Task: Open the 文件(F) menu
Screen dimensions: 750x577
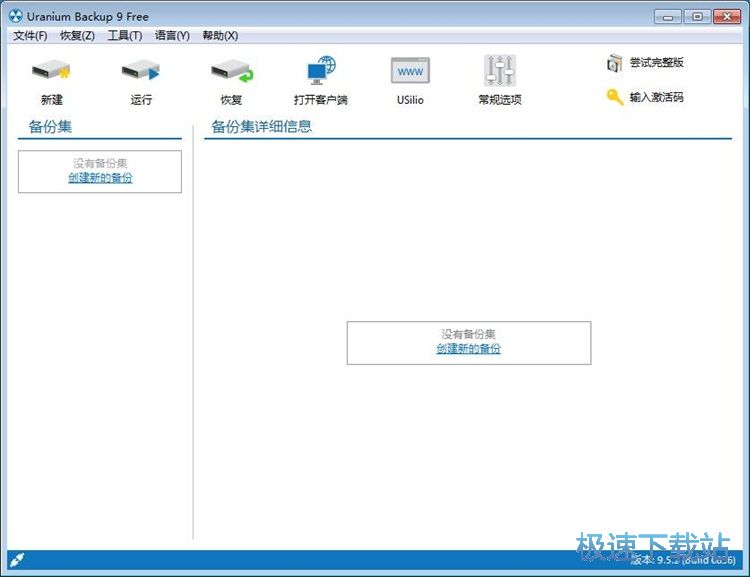Action: pyautogui.click(x=30, y=35)
